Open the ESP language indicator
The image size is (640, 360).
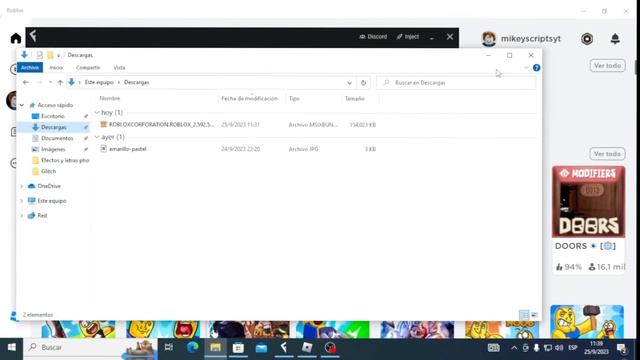(573, 348)
